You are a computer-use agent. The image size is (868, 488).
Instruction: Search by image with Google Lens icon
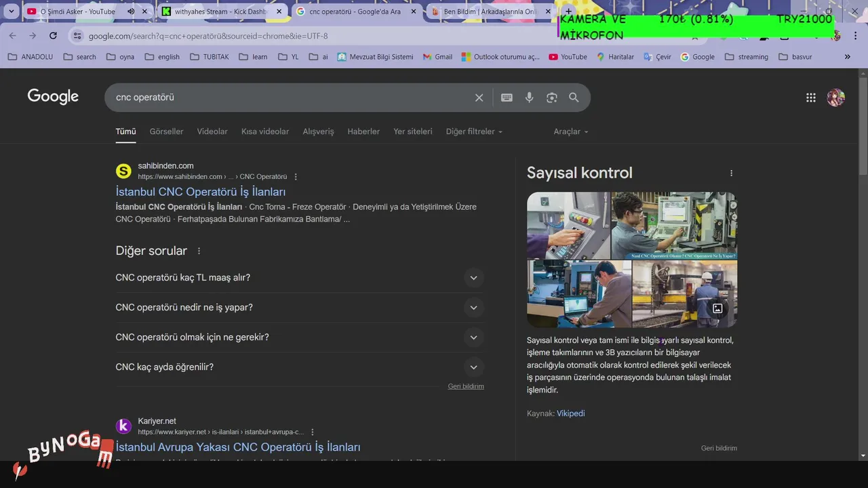(x=551, y=98)
